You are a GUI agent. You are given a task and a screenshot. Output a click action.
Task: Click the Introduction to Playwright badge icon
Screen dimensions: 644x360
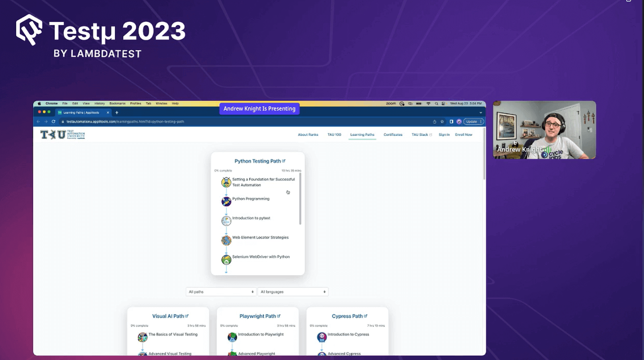232,337
